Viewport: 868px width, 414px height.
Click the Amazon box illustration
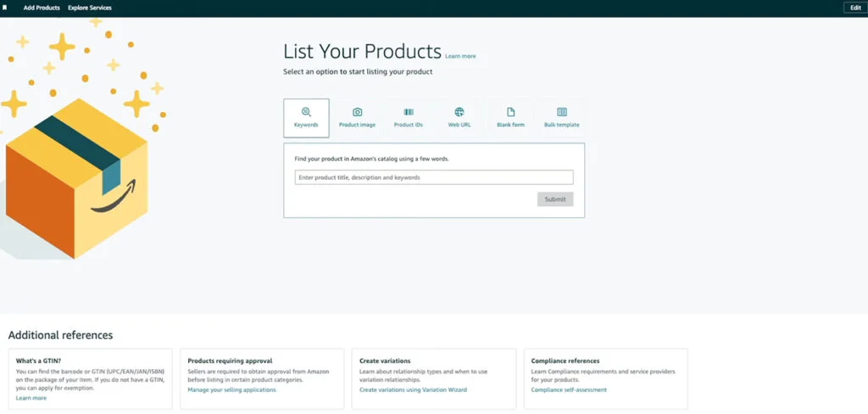pos(76,178)
